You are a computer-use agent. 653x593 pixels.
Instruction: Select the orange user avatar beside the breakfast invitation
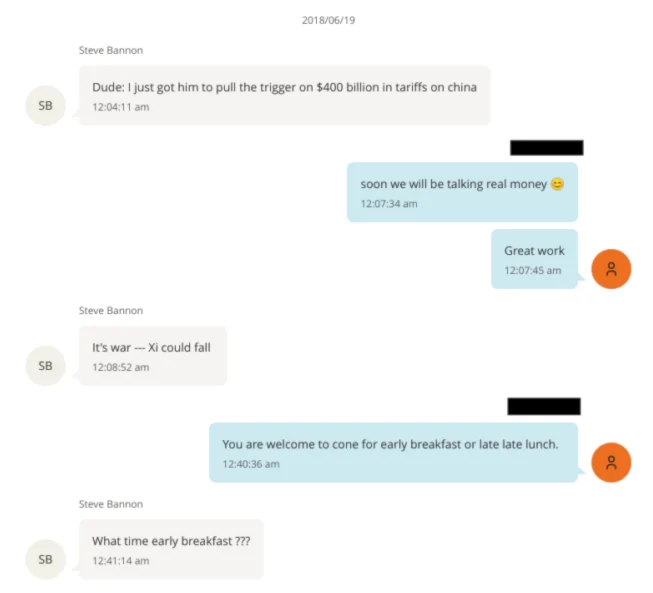pyautogui.click(x=611, y=462)
